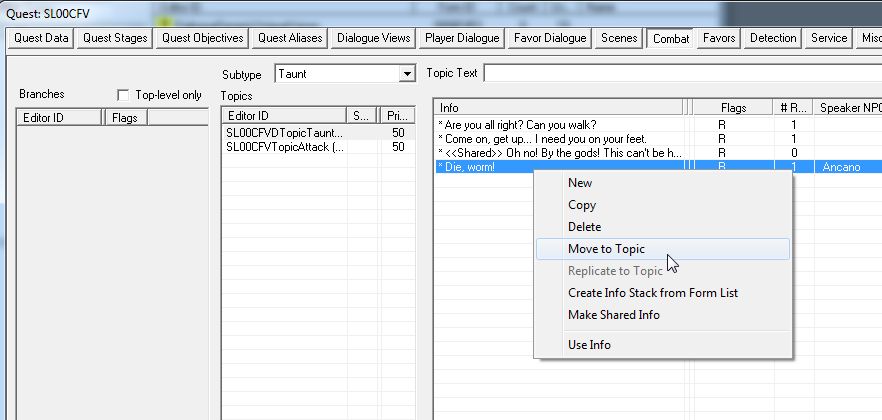
Task: Open the Favor Dialogue tab
Action: (x=550, y=38)
